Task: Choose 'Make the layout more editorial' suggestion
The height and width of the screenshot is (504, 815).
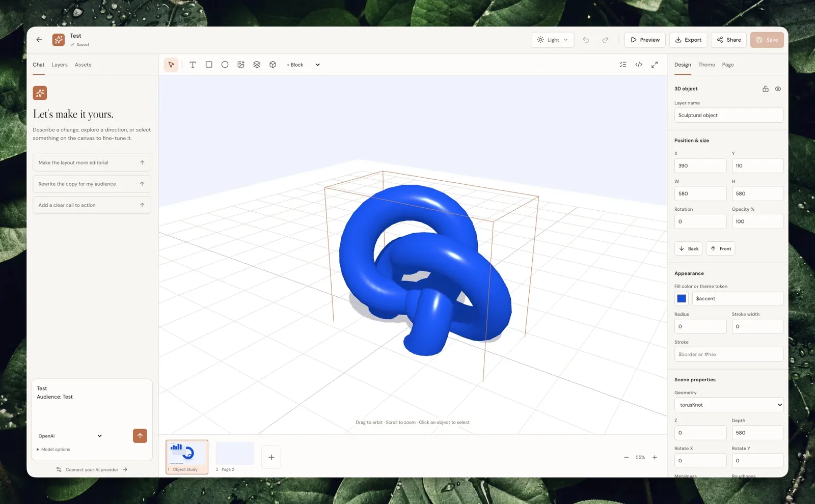Action: 92,162
